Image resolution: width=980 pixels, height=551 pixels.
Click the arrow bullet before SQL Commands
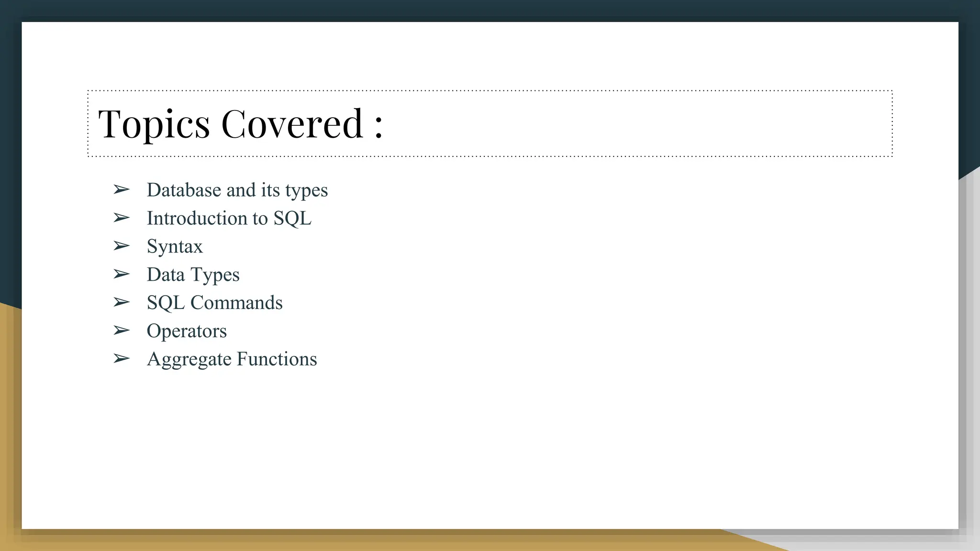(122, 302)
